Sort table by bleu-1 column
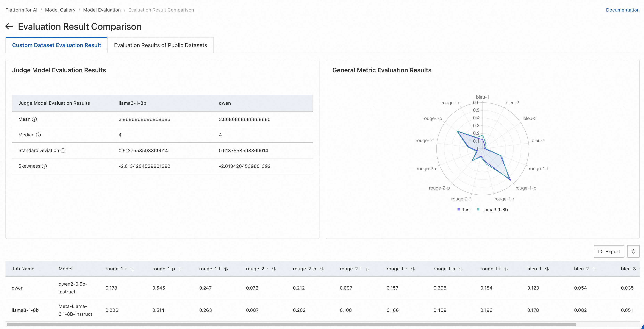The image size is (644, 329). click(547, 269)
